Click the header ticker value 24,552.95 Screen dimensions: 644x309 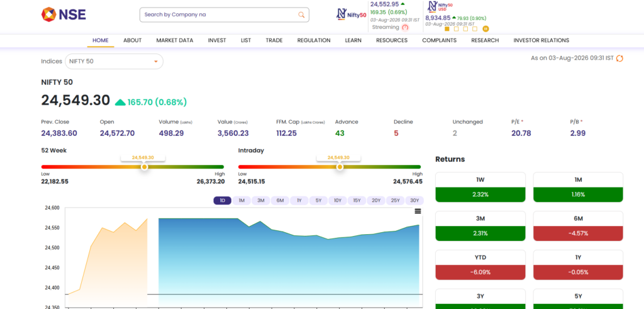(384, 4)
